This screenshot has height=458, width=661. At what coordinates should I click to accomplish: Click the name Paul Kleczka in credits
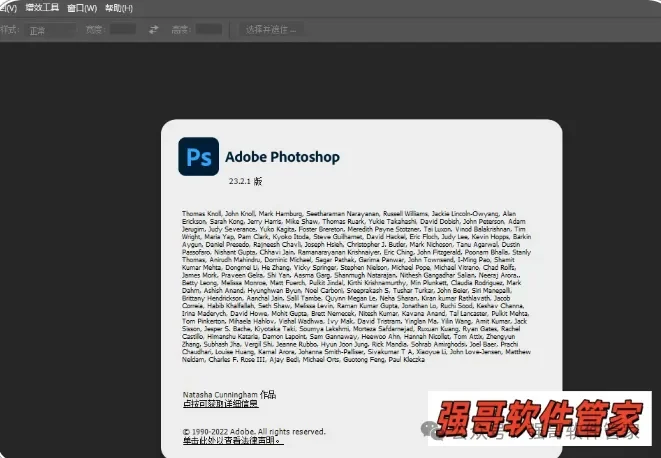point(406,359)
